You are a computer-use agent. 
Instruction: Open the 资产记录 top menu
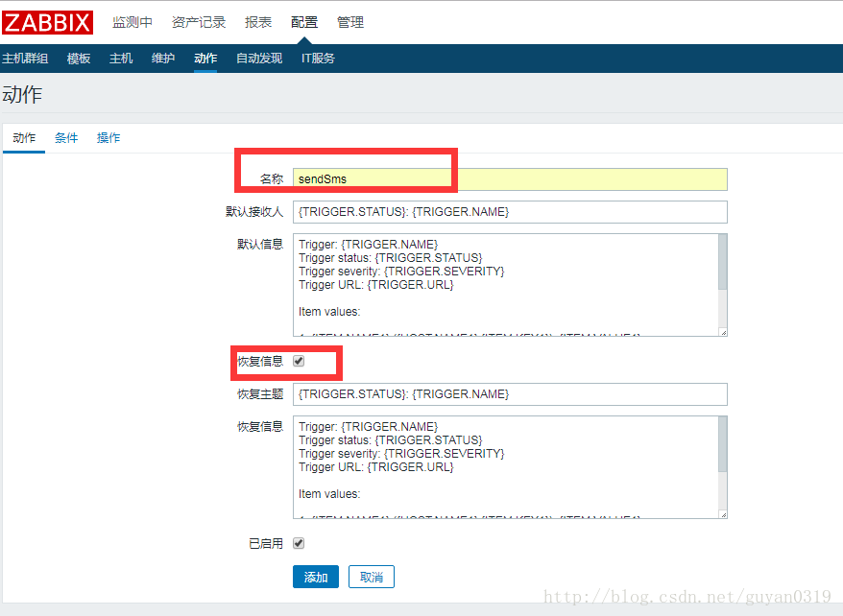point(199,22)
